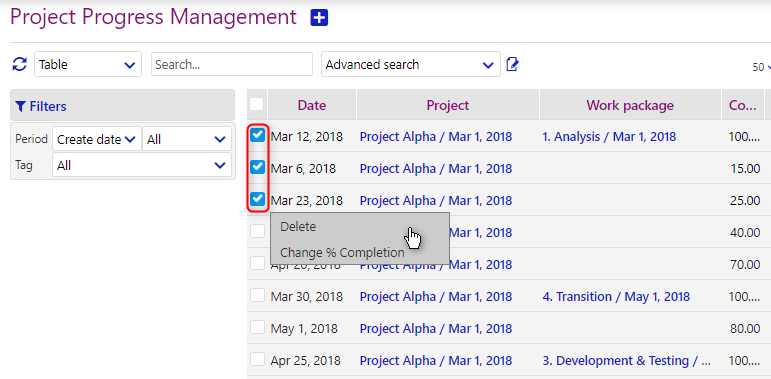The height and width of the screenshot is (379, 771).
Task: Check the May 1, 2018 row checkbox
Action: coord(258,327)
